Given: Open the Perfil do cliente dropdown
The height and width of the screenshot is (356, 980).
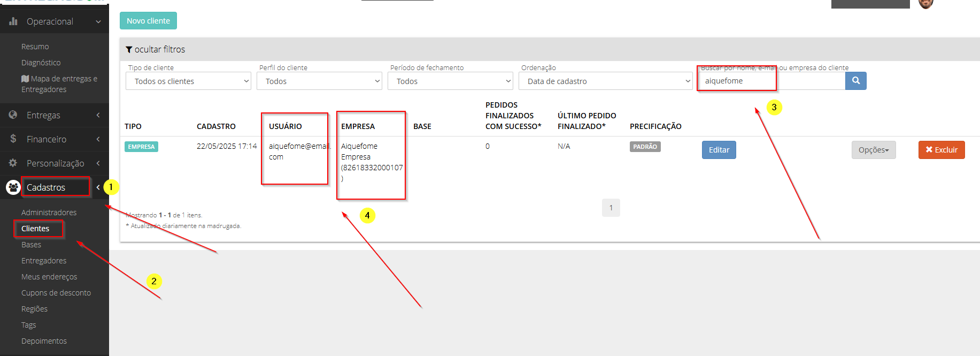Looking at the screenshot, I should pos(319,81).
